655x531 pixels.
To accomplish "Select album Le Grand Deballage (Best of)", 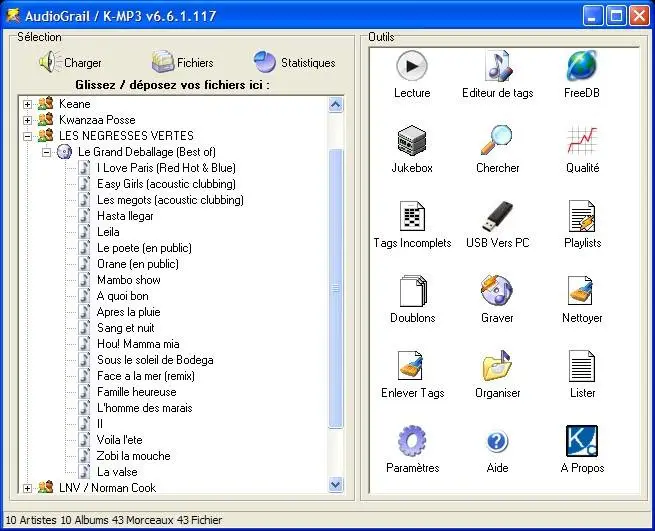I will coord(147,152).
